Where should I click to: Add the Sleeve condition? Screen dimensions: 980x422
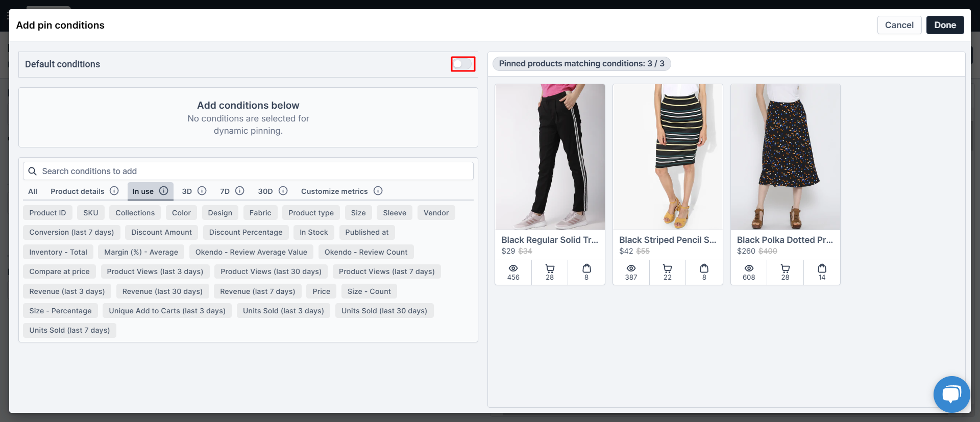pyautogui.click(x=395, y=213)
